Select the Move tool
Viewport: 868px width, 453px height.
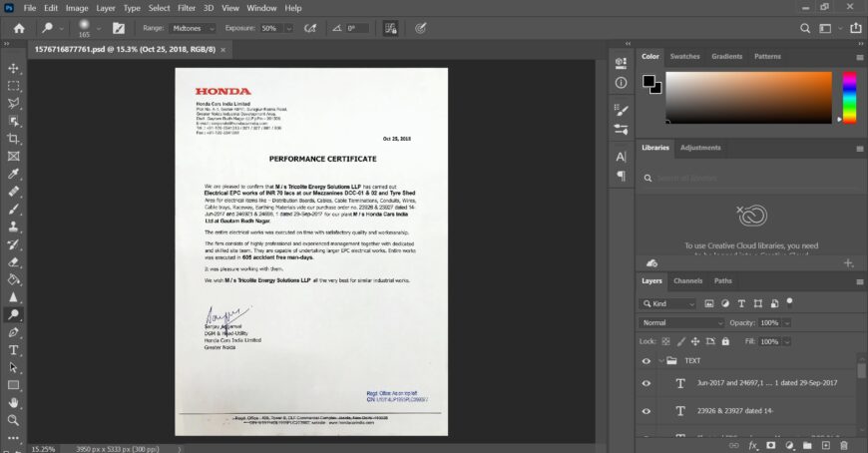click(13, 68)
